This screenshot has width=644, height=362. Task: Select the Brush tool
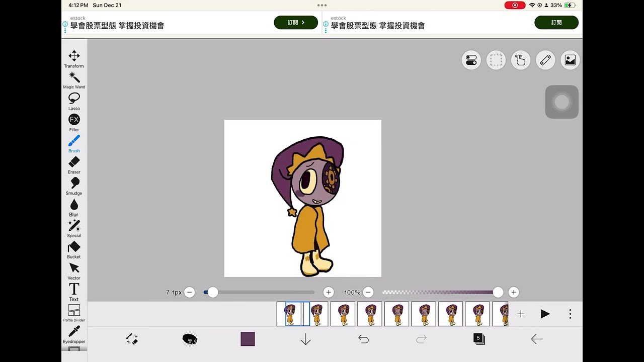(x=74, y=143)
